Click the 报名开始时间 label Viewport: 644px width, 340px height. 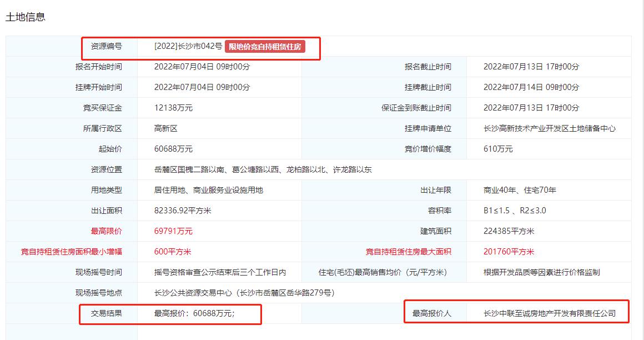click(x=99, y=67)
